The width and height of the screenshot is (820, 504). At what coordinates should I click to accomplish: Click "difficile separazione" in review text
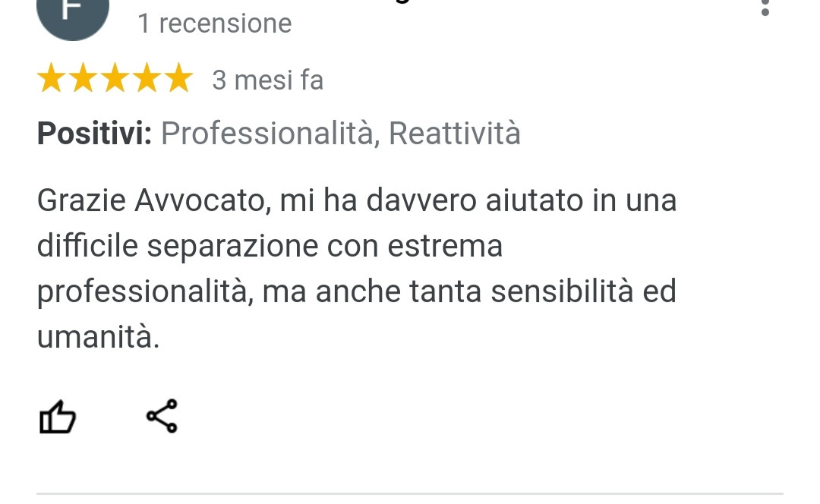point(177,246)
